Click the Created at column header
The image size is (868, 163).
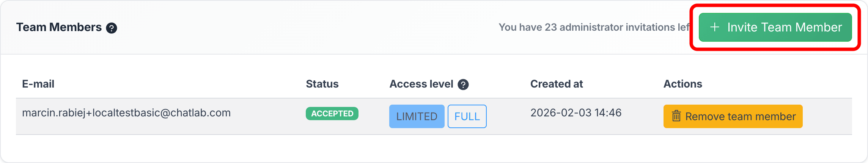pyautogui.click(x=557, y=84)
